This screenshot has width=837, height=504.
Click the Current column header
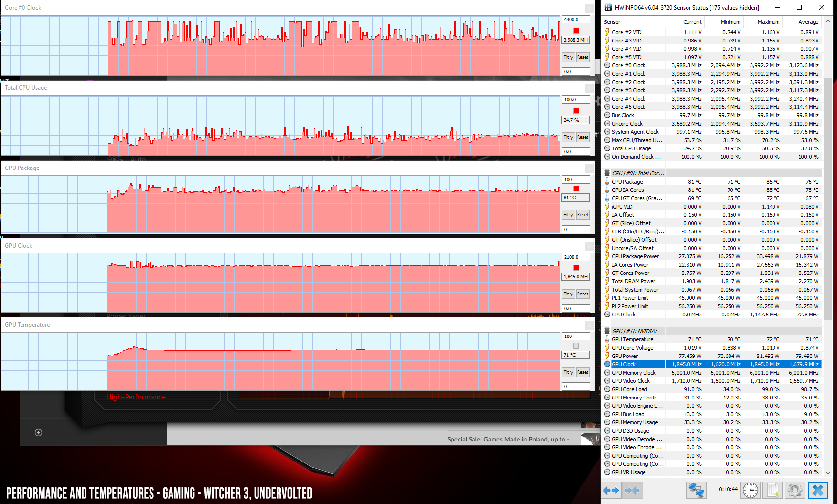(684, 22)
